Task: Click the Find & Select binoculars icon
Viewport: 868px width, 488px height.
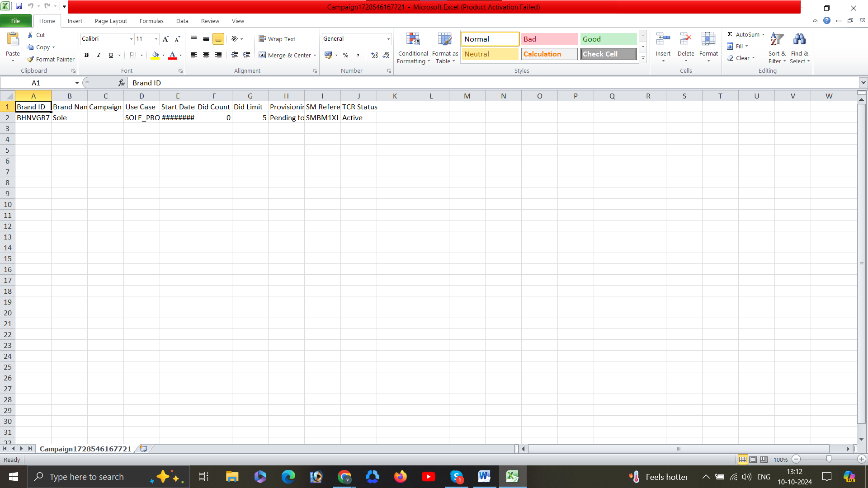Action: tap(799, 40)
